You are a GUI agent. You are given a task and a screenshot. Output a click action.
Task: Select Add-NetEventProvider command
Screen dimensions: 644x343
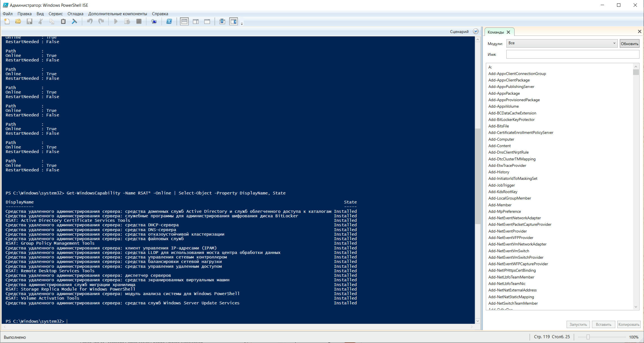point(507,231)
